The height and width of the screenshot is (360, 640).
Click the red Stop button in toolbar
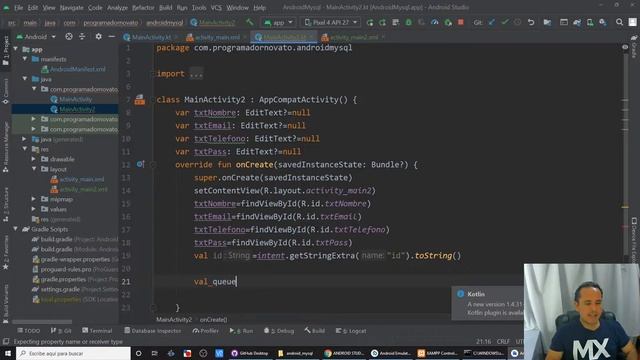[x=461, y=22]
